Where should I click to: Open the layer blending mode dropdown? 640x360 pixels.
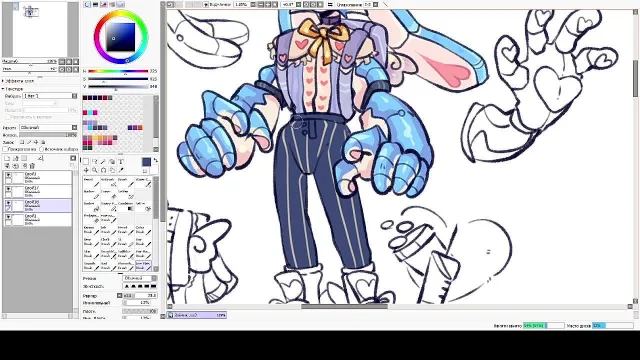click(48, 127)
